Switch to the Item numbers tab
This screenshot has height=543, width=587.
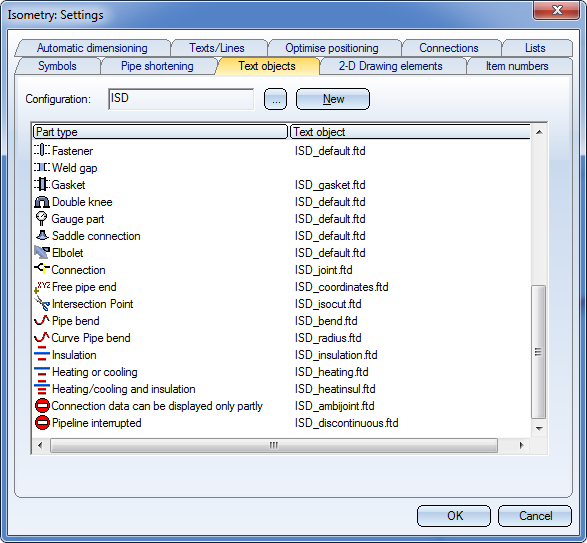[517, 66]
